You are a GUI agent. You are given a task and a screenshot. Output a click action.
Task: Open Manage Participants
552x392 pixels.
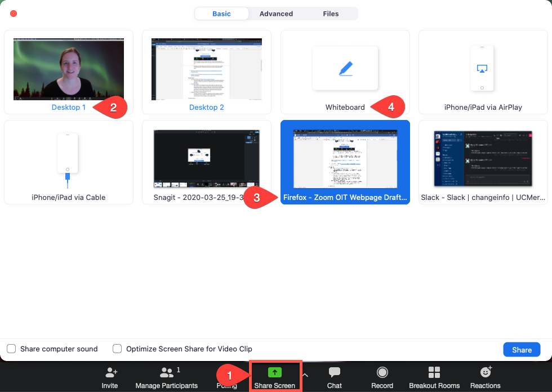click(167, 376)
